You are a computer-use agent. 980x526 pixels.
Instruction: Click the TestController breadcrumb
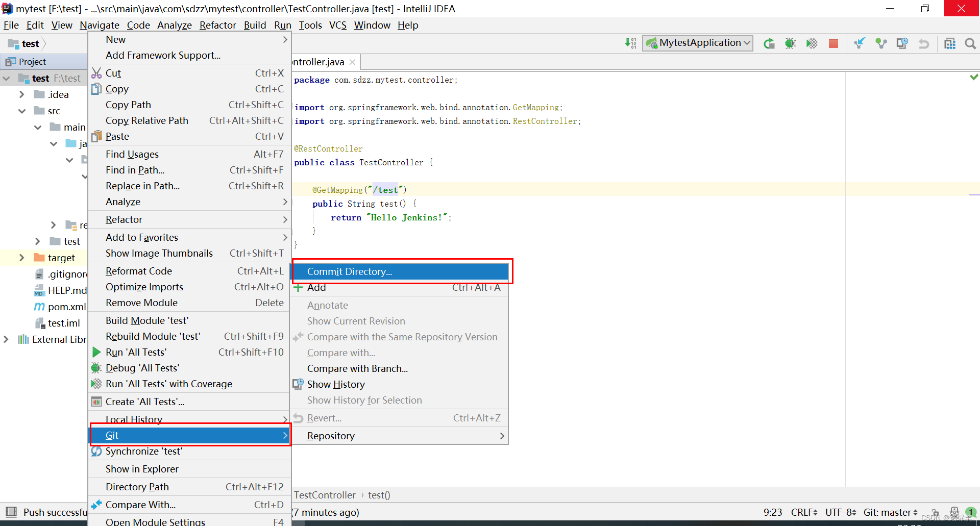tap(325, 495)
